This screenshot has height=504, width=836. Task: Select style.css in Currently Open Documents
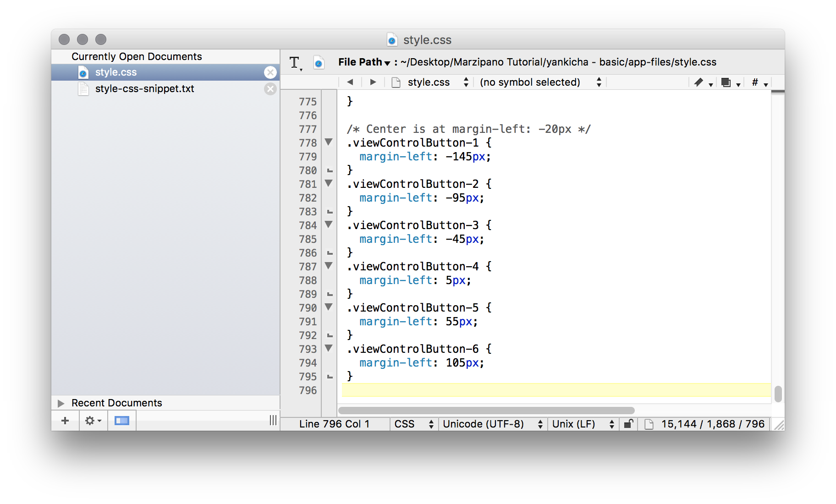coord(165,72)
